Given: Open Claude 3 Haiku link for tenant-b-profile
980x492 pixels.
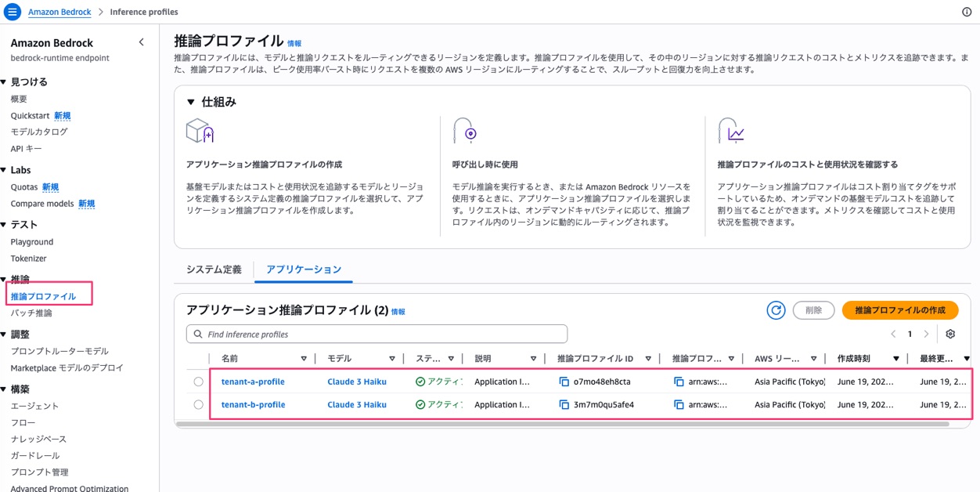Looking at the screenshot, I should [x=357, y=405].
